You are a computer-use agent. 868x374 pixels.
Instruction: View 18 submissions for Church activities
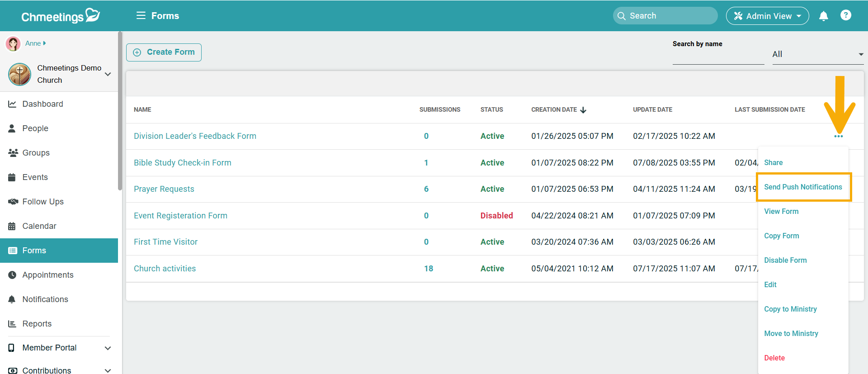pyautogui.click(x=428, y=269)
